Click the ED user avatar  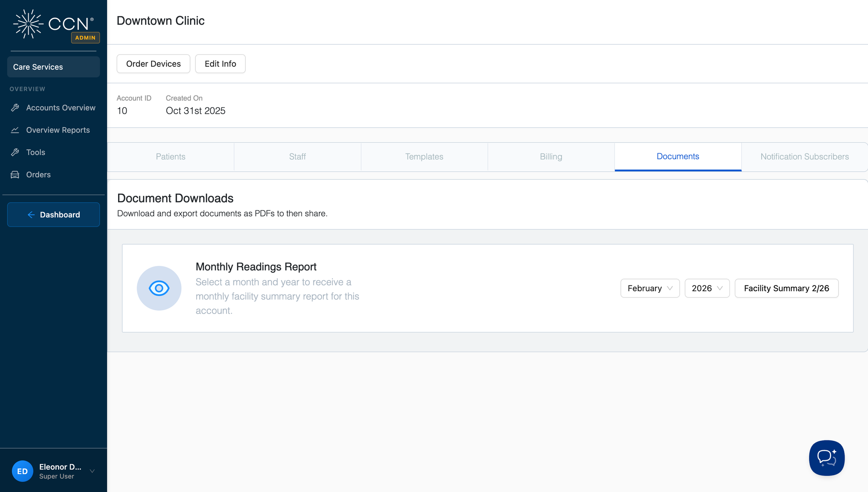coord(23,471)
